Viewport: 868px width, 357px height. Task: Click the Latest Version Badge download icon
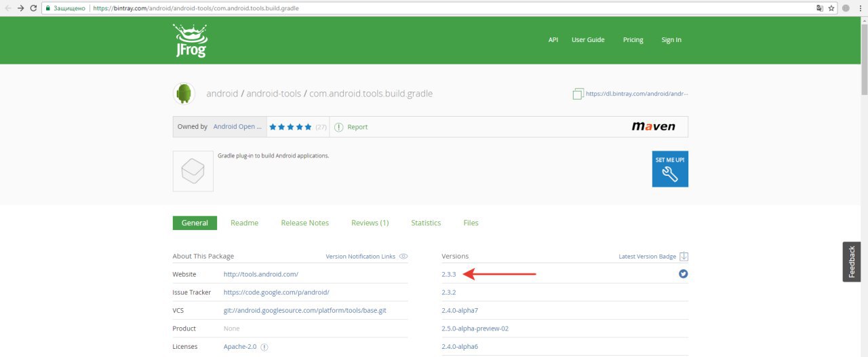[684, 257]
